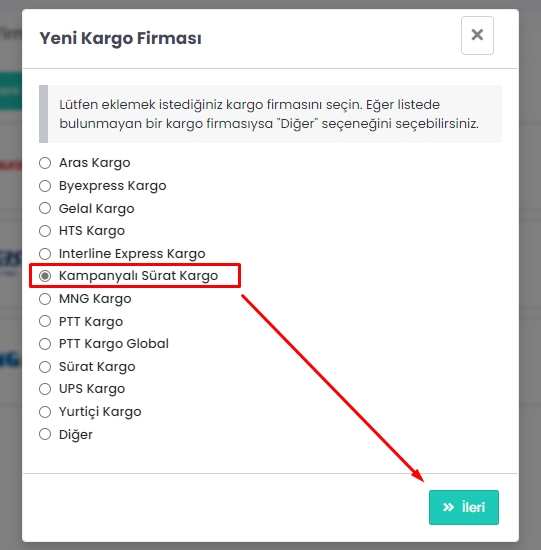Click the Yurtiçi Kargo label text

[x=100, y=412]
